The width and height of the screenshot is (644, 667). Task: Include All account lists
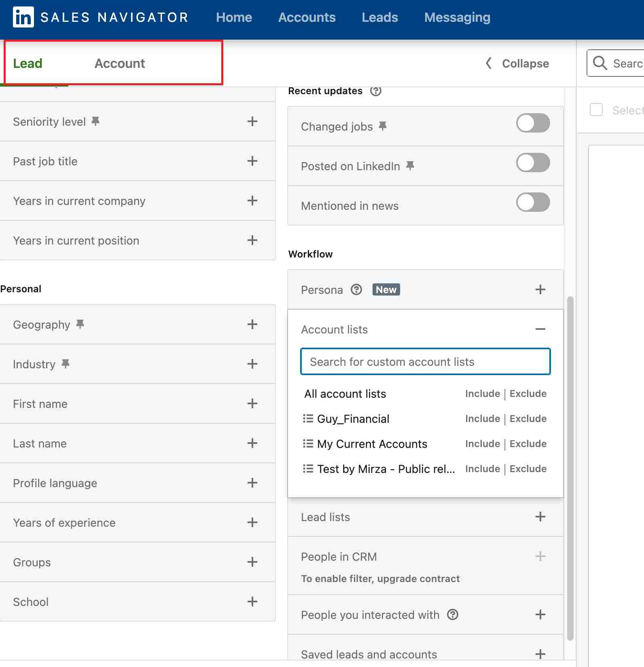pos(483,394)
